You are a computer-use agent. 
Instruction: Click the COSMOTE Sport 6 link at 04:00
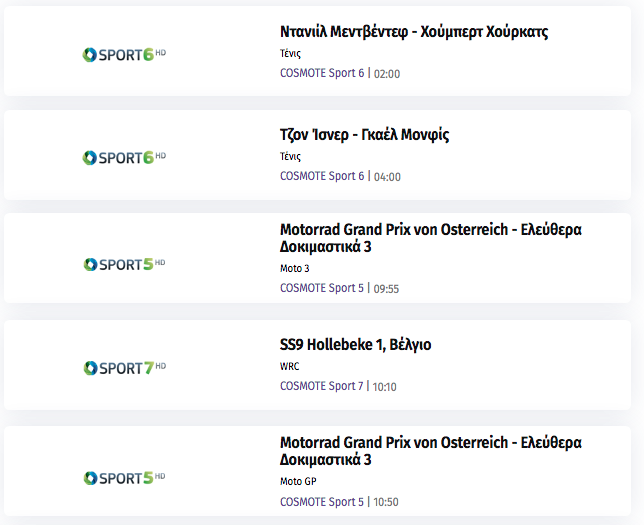click(x=322, y=176)
